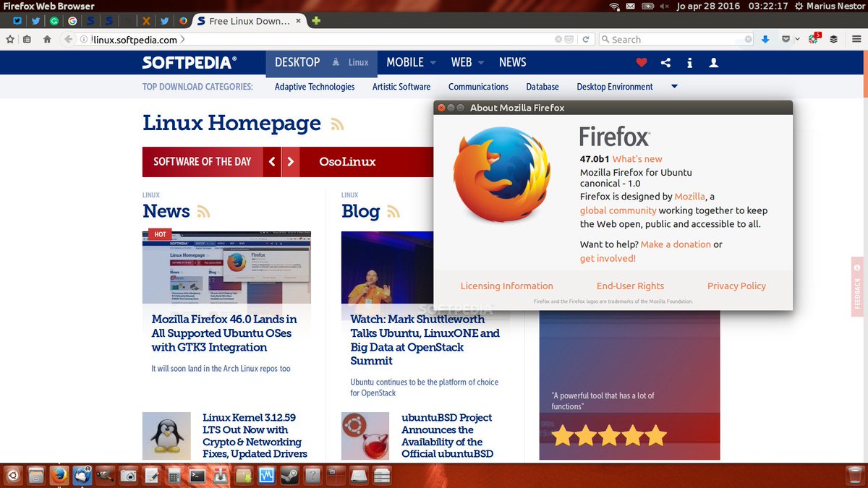
Task: Open the NEWS section
Action: [513, 63]
